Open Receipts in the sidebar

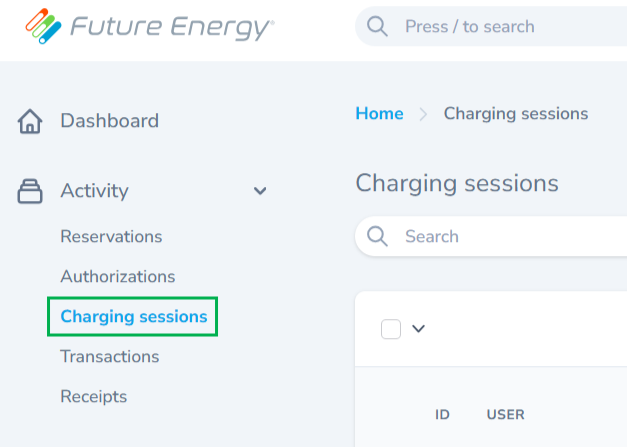[x=94, y=397]
